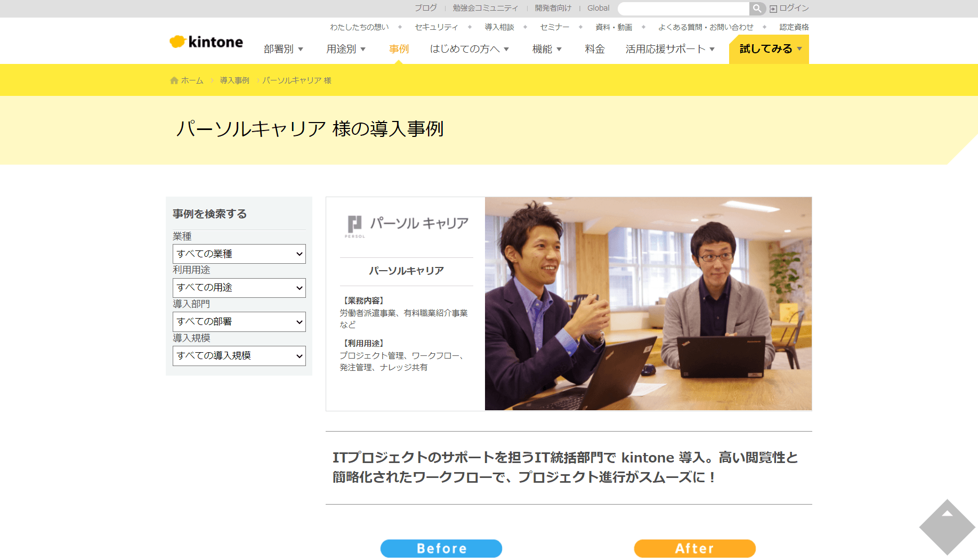This screenshot has height=560, width=978.
Task: Select the 事例 navigation tab
Action: tap(399, 49)
